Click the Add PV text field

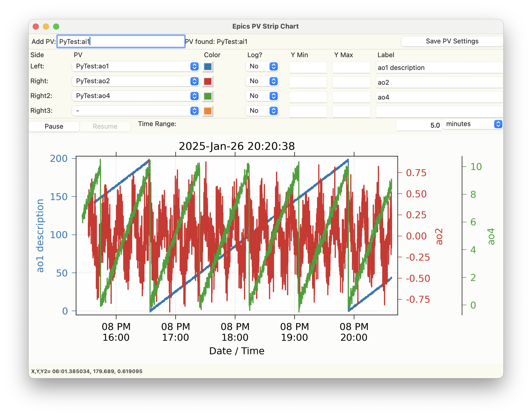[x=121, y=41]
